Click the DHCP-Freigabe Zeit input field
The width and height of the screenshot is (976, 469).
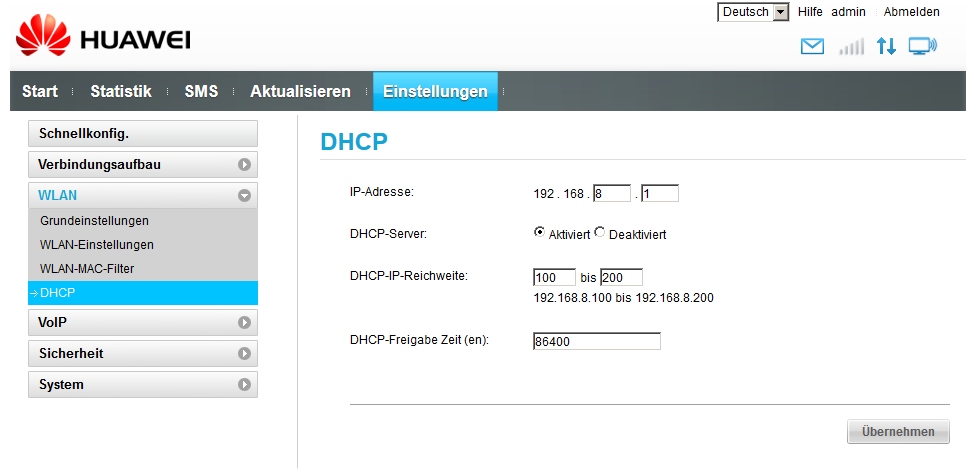597,342
